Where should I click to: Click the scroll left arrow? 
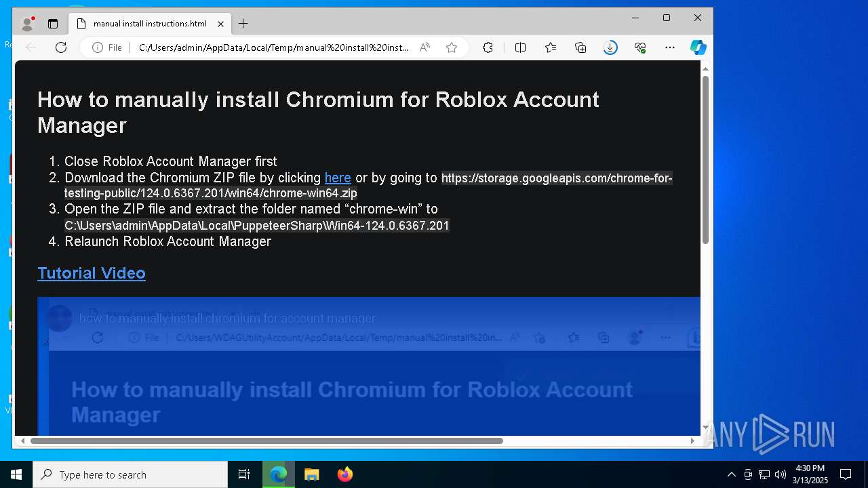22,441
